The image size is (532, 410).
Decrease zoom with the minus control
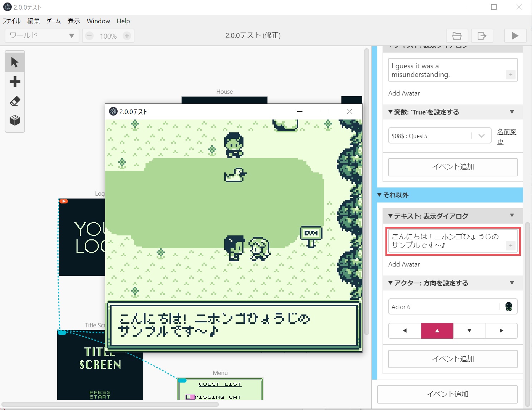tap(89, 35)
